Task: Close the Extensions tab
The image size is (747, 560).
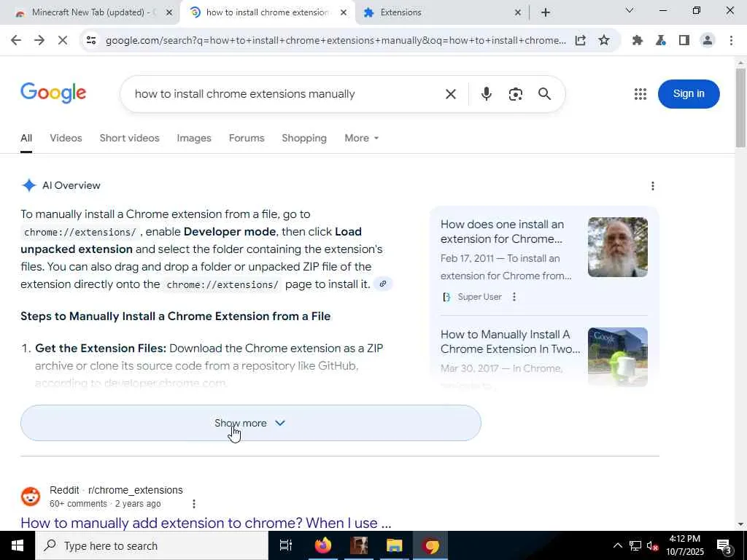Action: 518,13
